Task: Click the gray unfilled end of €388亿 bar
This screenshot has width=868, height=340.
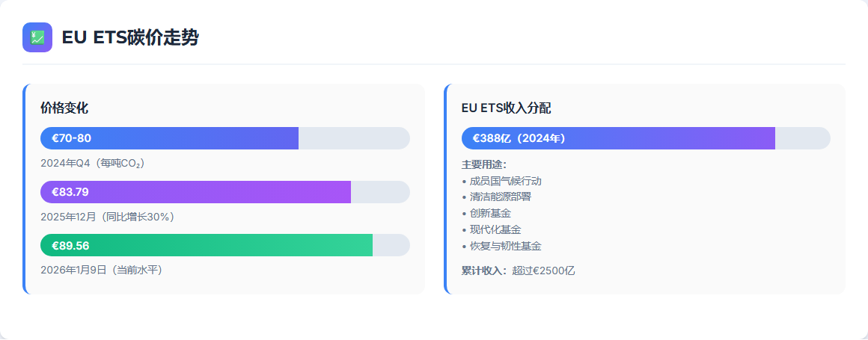Action: pyautogui.click(x=802, y=138)
